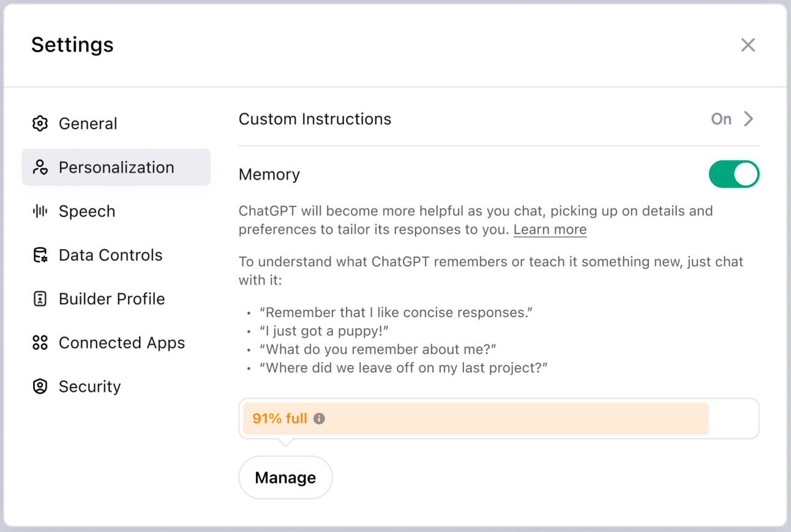Click the Manage memories button

tap(285, 477)
